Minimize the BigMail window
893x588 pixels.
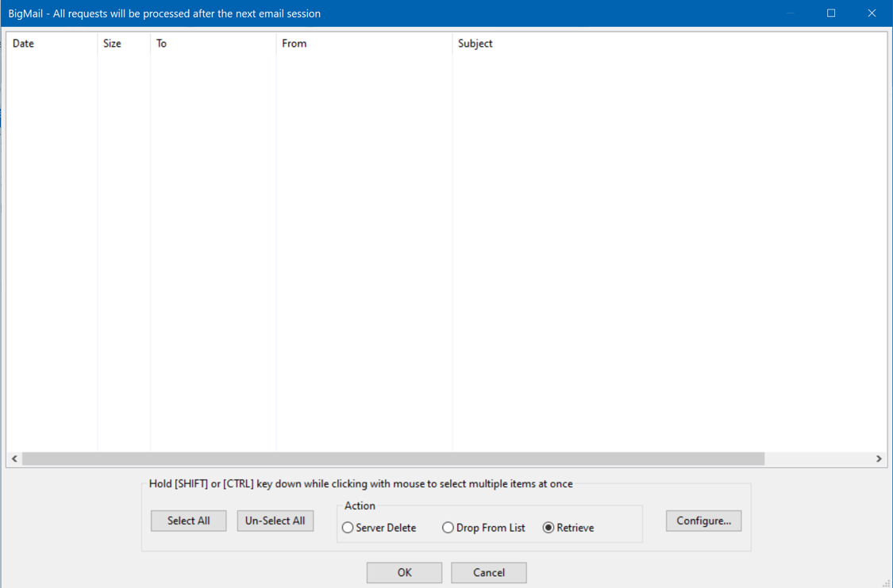(x=791, y=13)
